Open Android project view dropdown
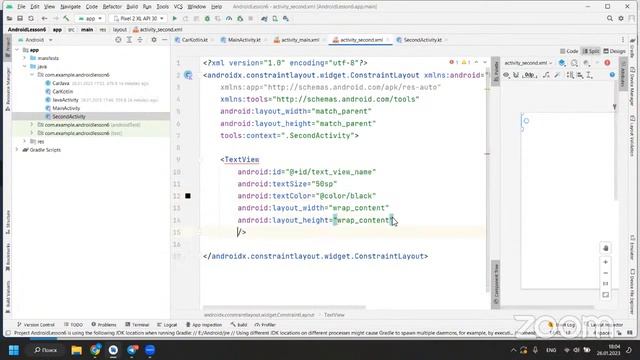 click(36, 40)
